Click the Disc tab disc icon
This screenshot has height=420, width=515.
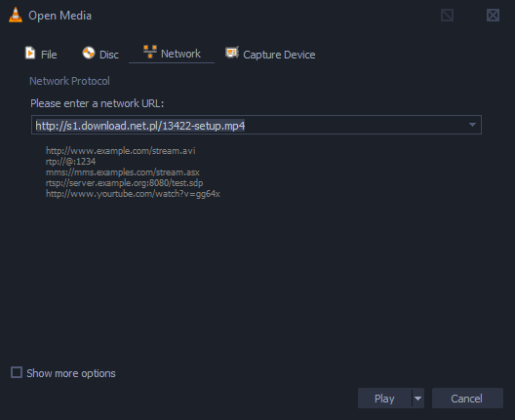click(89, 53)
